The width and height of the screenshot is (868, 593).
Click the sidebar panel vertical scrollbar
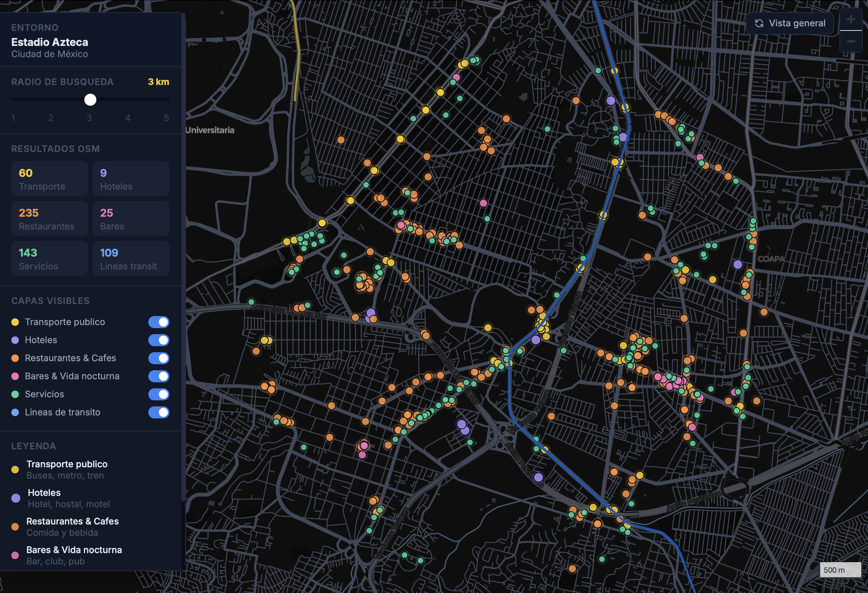pos(183,256)
